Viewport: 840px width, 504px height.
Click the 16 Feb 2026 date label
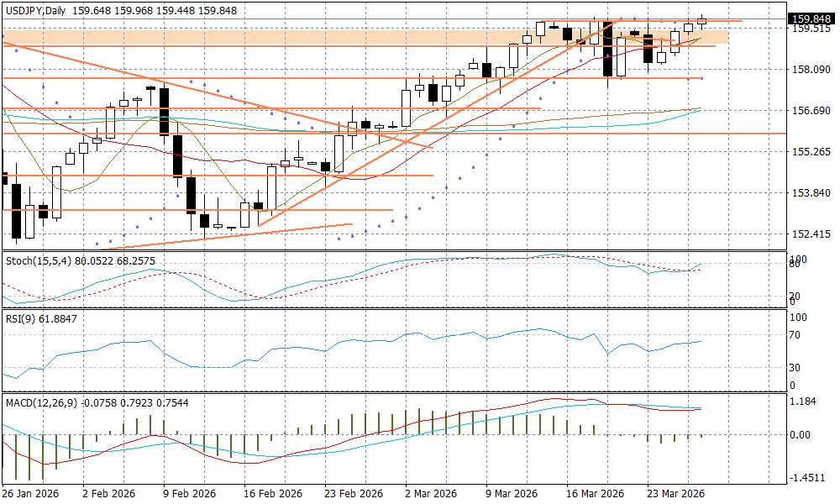[x=272, y=493]
